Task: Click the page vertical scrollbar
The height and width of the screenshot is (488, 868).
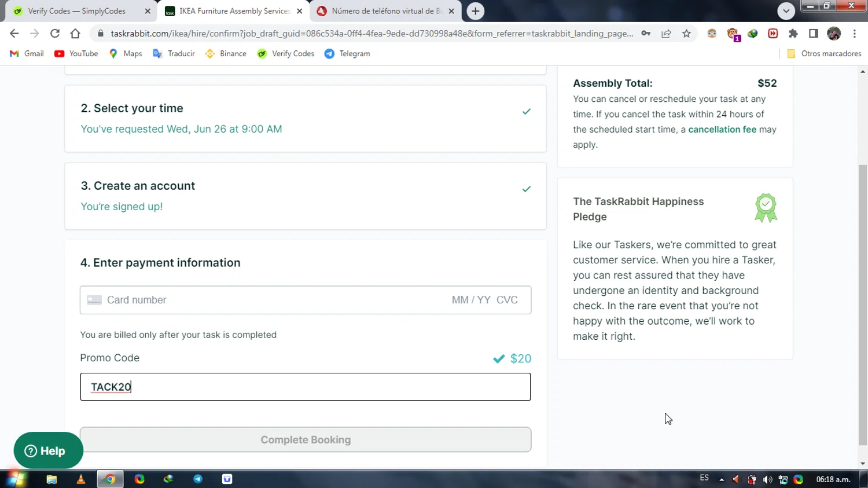Action: tap(863, 305)
